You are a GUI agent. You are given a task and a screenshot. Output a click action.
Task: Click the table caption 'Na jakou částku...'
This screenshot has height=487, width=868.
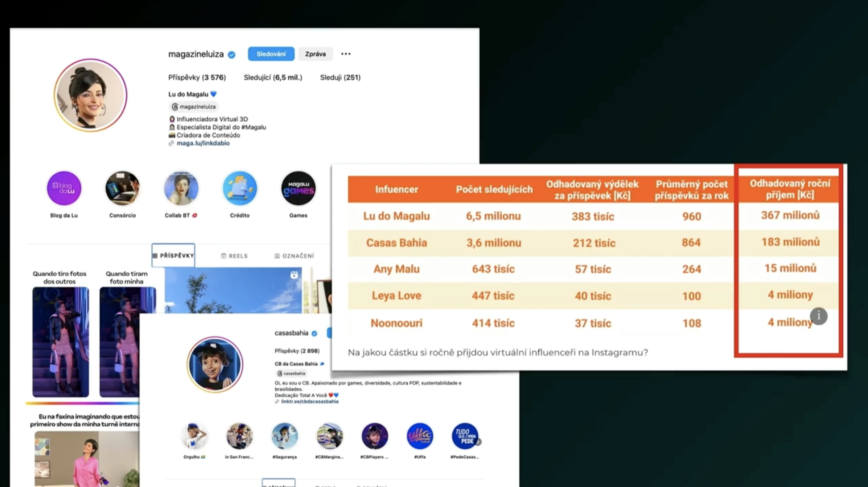coord(498,353)
